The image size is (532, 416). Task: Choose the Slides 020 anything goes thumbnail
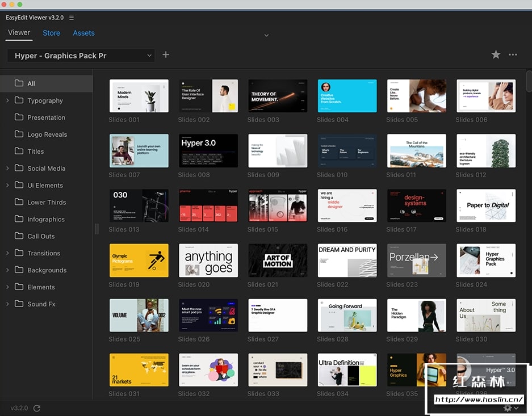pos(208,260)
